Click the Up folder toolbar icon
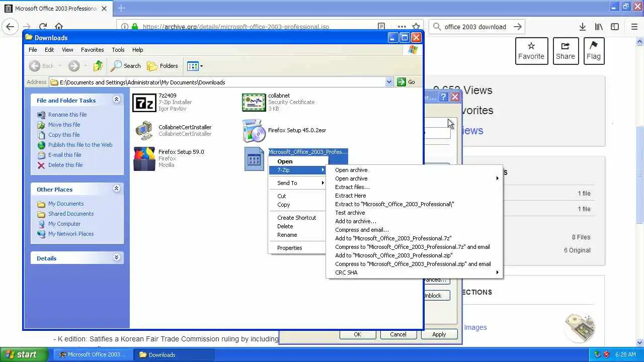The image size is (644, 362). (98, 66)
